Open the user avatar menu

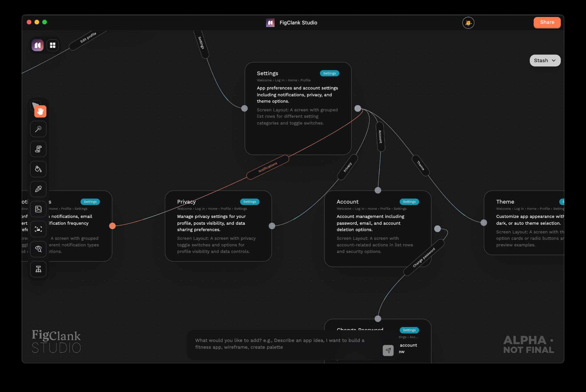pyautogui.click(x=468, y=23)
